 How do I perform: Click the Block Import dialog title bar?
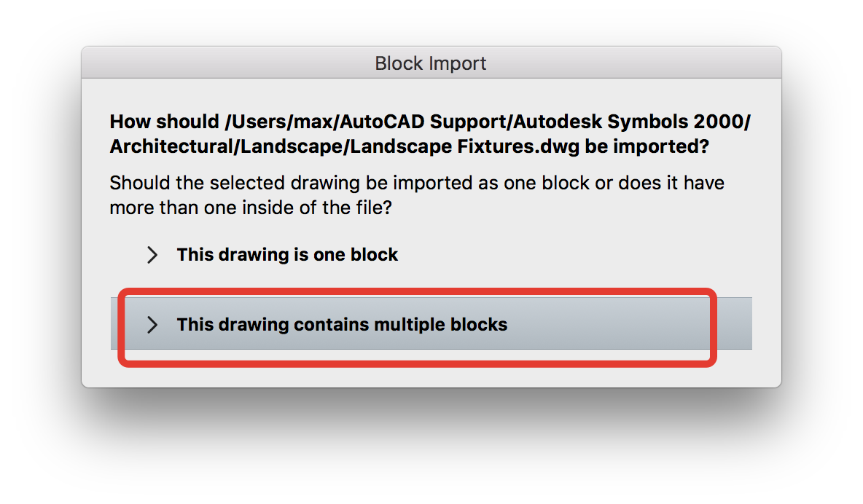(431, 63)
